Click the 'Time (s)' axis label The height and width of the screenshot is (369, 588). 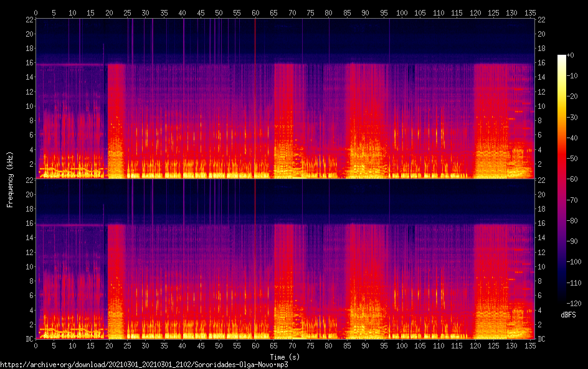(x=285, y=357)
